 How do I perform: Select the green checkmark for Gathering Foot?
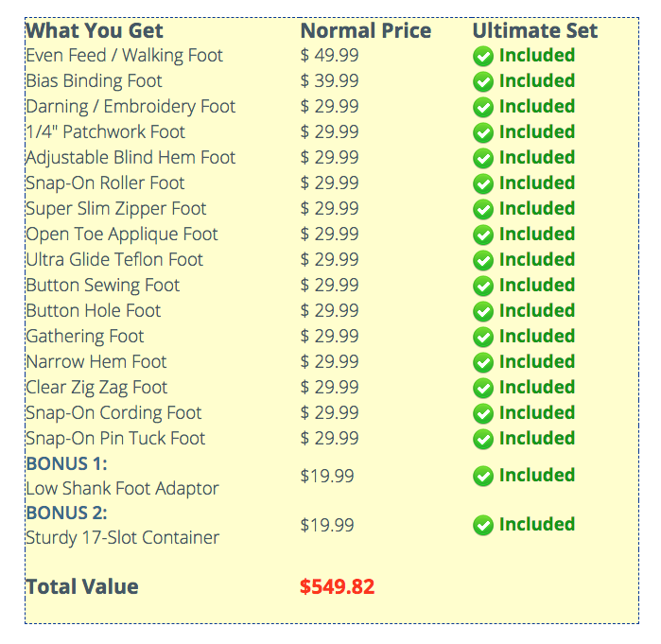click(x=483, y=338)
